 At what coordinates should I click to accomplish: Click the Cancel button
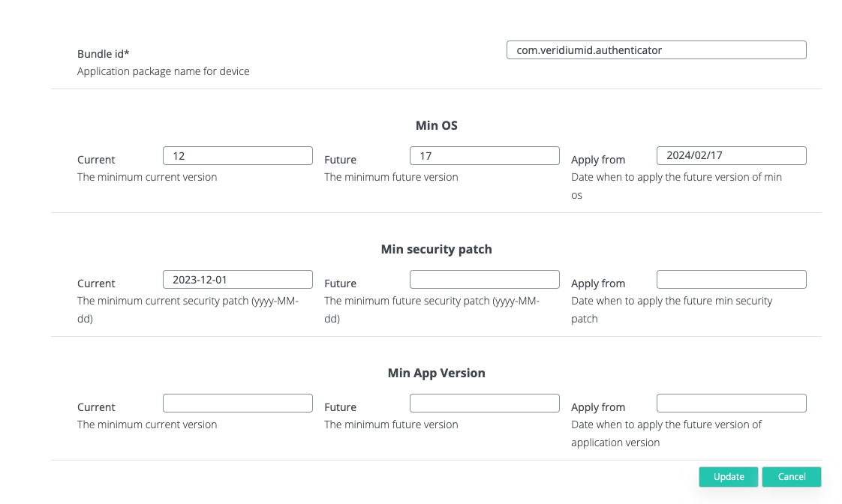tap(791, 477)
